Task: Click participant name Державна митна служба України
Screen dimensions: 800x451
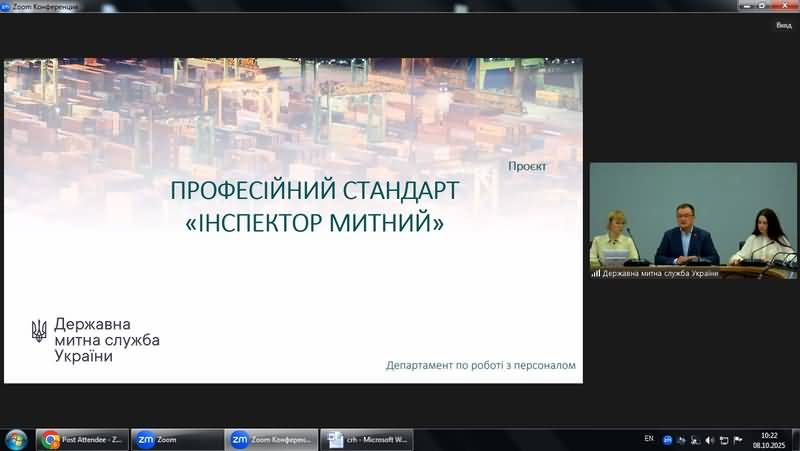Action: tap(660, 273)
